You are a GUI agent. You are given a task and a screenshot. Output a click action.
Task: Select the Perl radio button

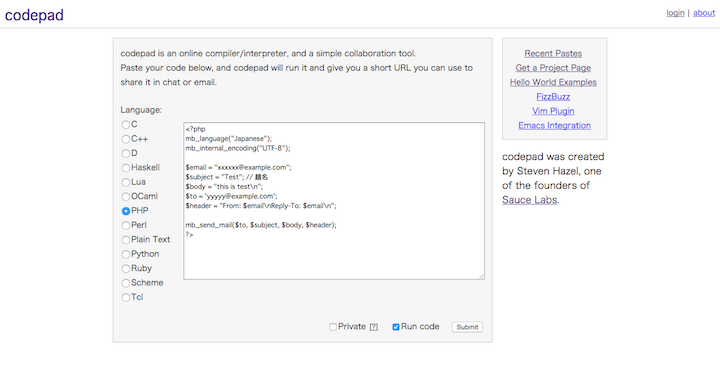pos(126,226)
